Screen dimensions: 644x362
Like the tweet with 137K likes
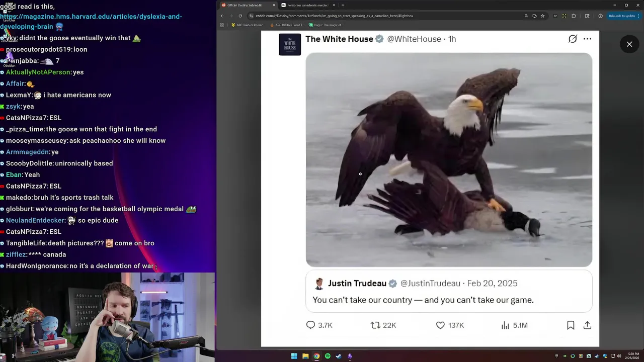(x=450, y=325)
